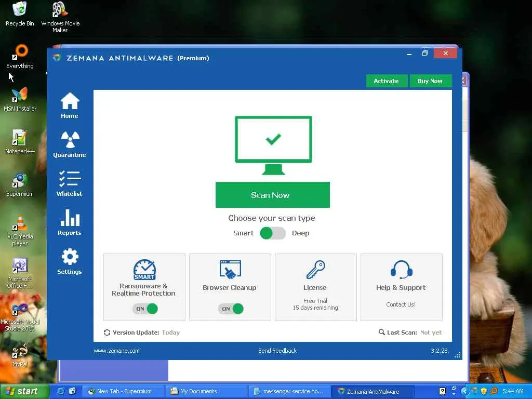The image size is (532, 399).
Task: Click the Buy Now button
Action: coord(430,81)
